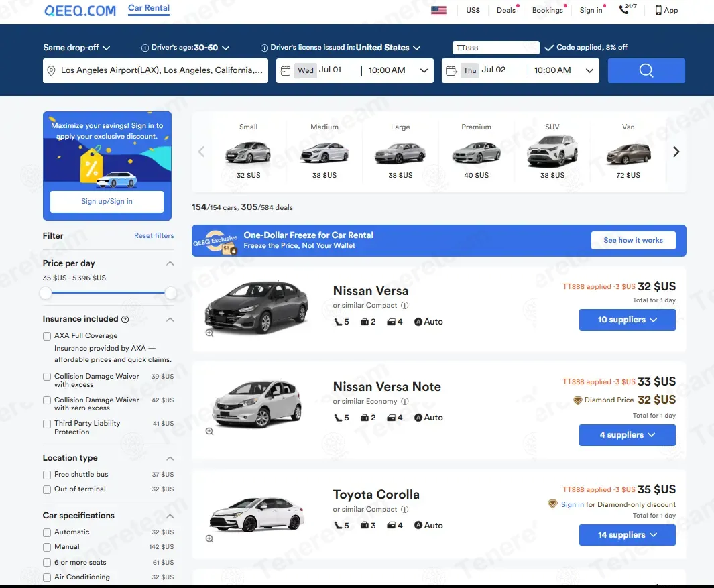Click the driver's age info icon
Viewport: 714px width, 588px height.
145,48
